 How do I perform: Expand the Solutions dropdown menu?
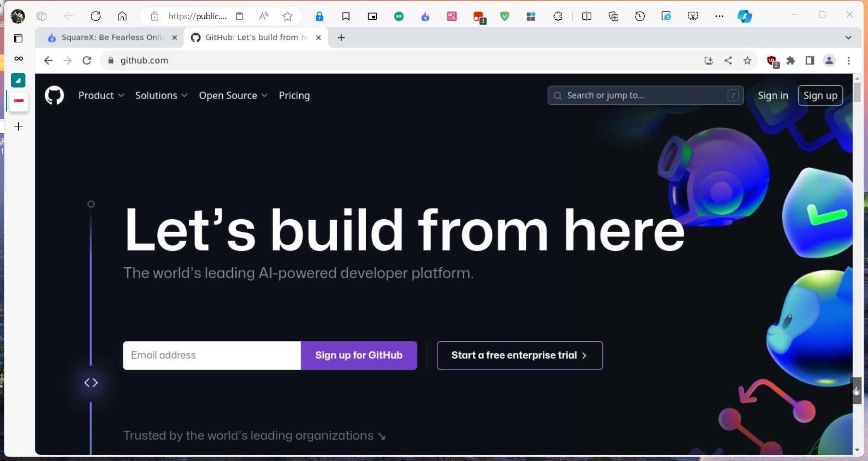161,95
